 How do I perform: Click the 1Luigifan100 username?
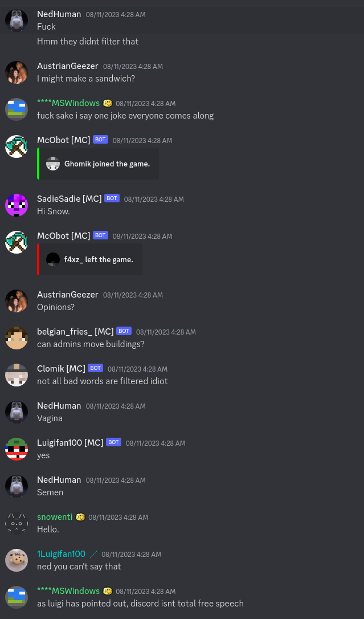[x=61, y=554]
